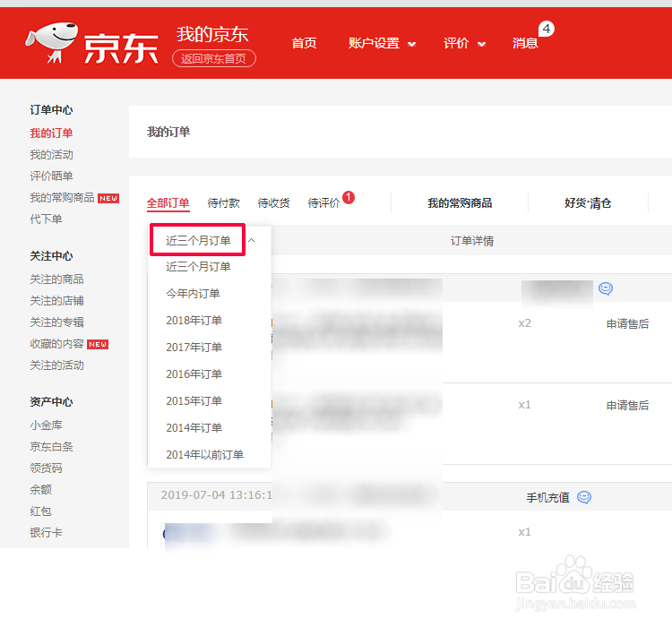Expand the 评价 dropdown arrow
The height and width of the screenshot is (627, 672).
point(482,44)
